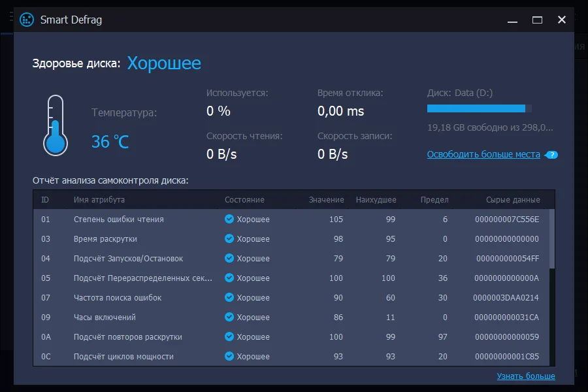
Task: Click the status check icon for Время раскрутки
Action: click(x=229, y=238)
